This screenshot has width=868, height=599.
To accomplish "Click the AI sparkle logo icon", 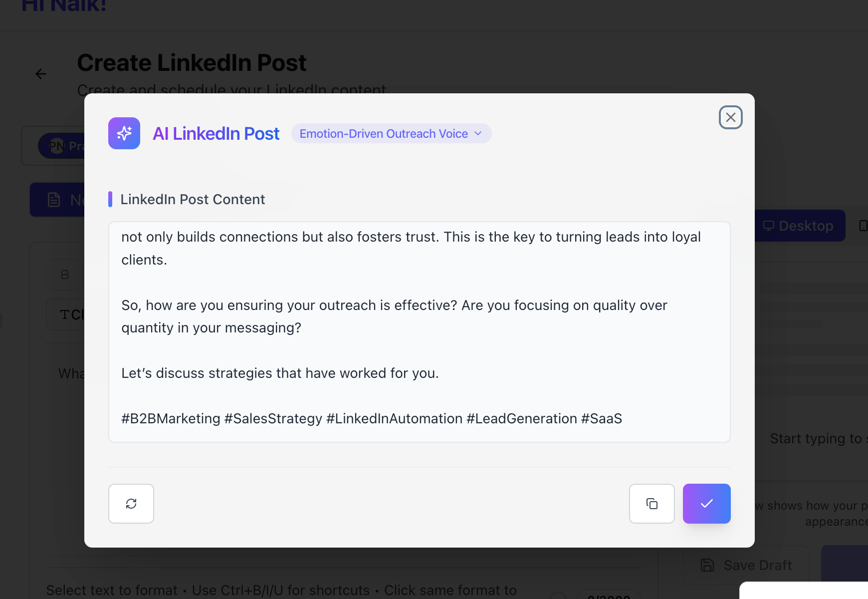I will point(124,133).
